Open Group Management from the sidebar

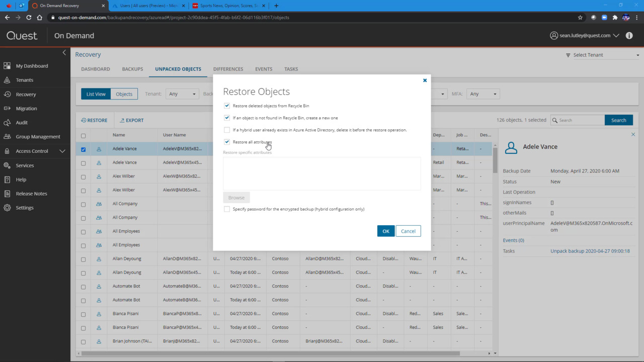7,136
